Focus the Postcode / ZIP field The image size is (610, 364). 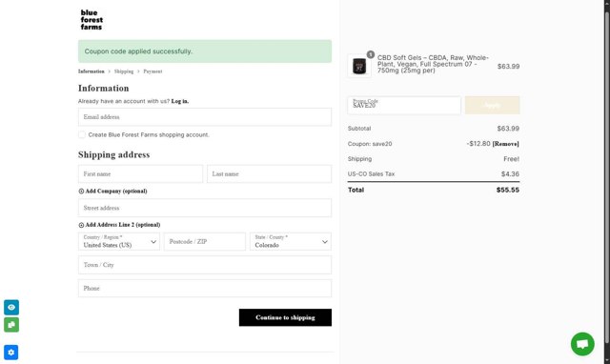click(x=205, y=241)
